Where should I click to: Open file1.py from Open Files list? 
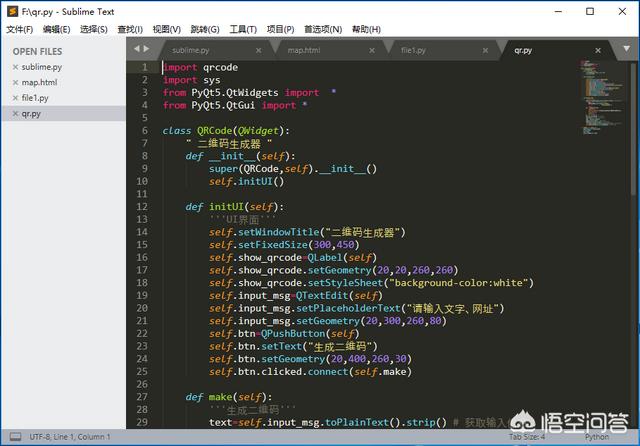click(35, 98)
